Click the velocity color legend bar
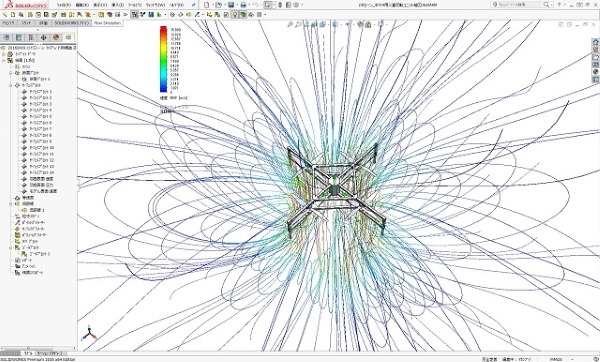This screenshot has width=600, height=362. point(163,59)
